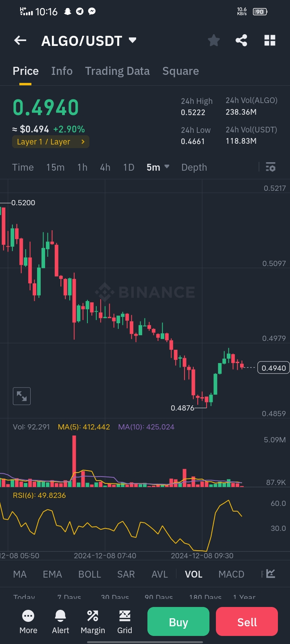Open the More options menu
Viewport: 290px width, 644px height.
[x=28, y=622]
